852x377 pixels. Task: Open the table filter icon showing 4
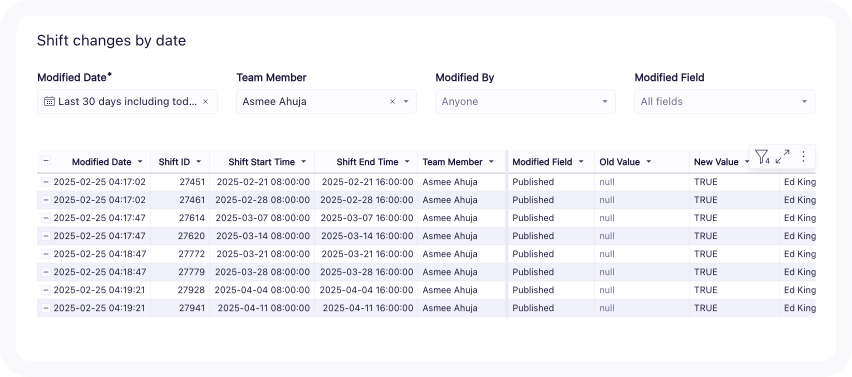tap(762, 157)
